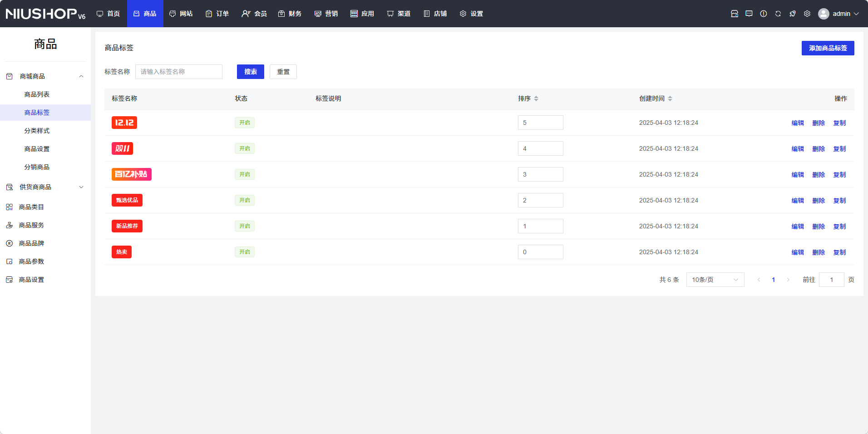Toggle the 开启 status of 百亿补贴 tag
The image size is (868, 434).
coord(244,174)
